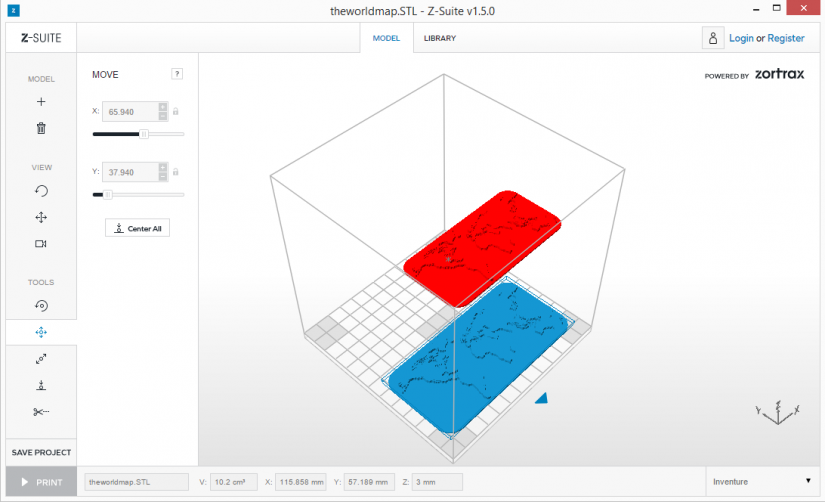Screen dimensions: 825x502
Task: Switch to the LIBRARY tab
Action: tap(440, 38)
